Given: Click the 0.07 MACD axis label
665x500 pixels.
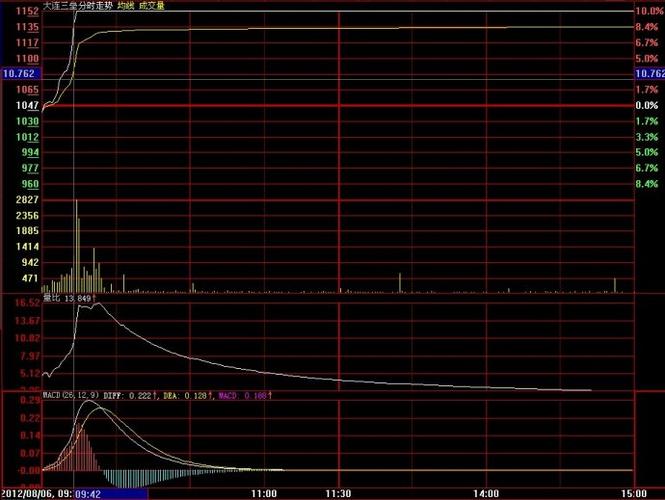Looking at the screenshot, I should (x=30, y=453).
